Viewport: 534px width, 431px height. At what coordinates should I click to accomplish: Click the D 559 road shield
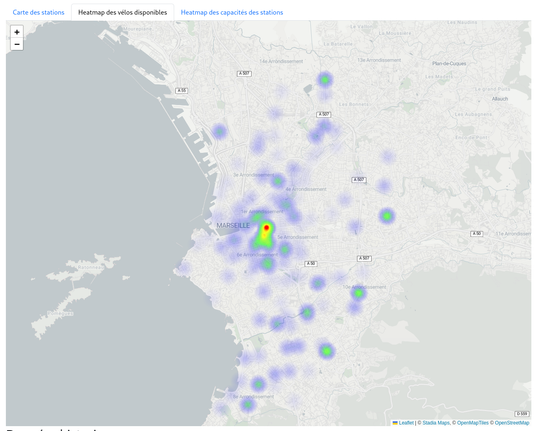tap(522, 414)
